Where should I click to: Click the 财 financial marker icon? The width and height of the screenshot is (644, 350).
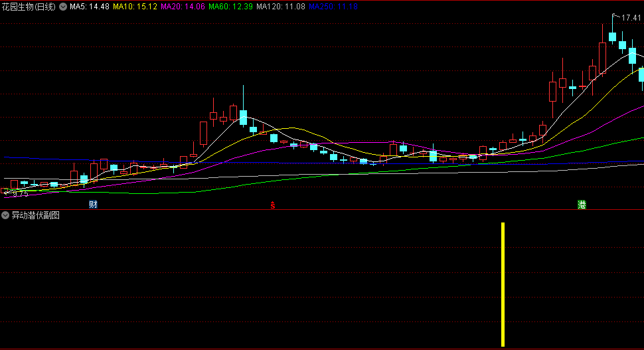(93, 204)
